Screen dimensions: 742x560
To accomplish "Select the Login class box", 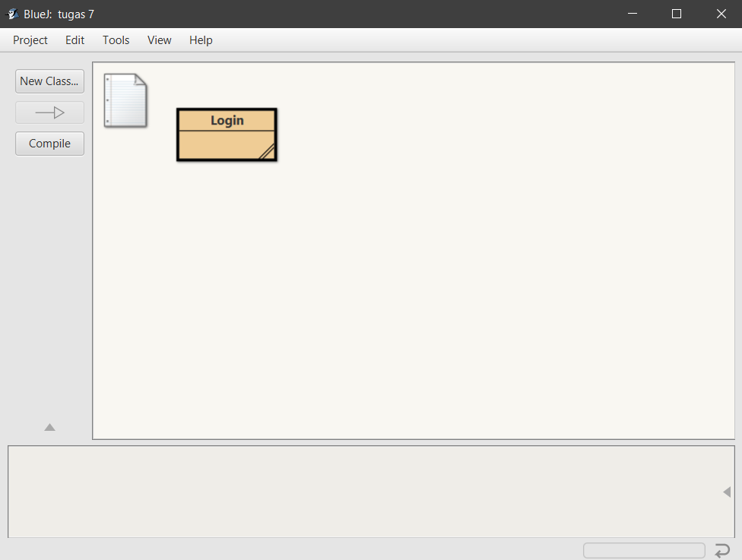I will pyautogui.click(x=227, y=134).
